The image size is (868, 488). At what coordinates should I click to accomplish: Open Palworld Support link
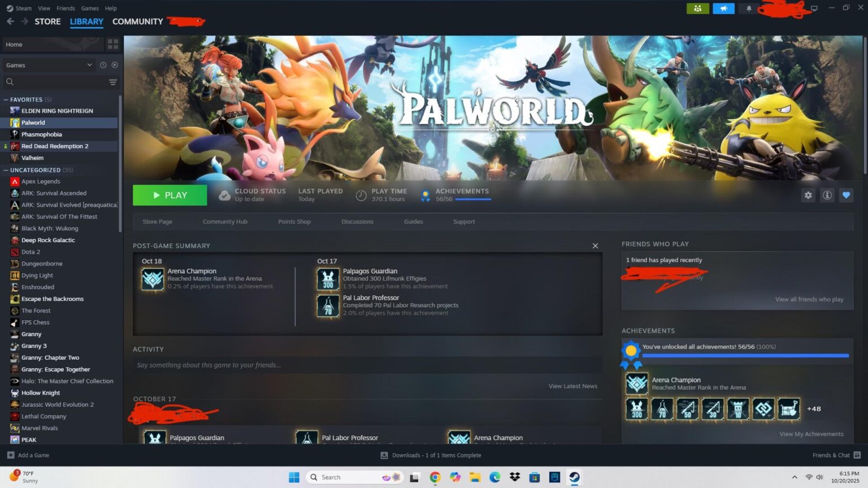click(464, 221)
